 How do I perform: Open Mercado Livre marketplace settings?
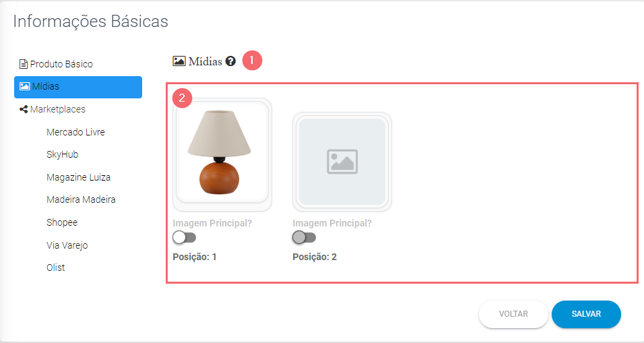[x=75, y=132]
